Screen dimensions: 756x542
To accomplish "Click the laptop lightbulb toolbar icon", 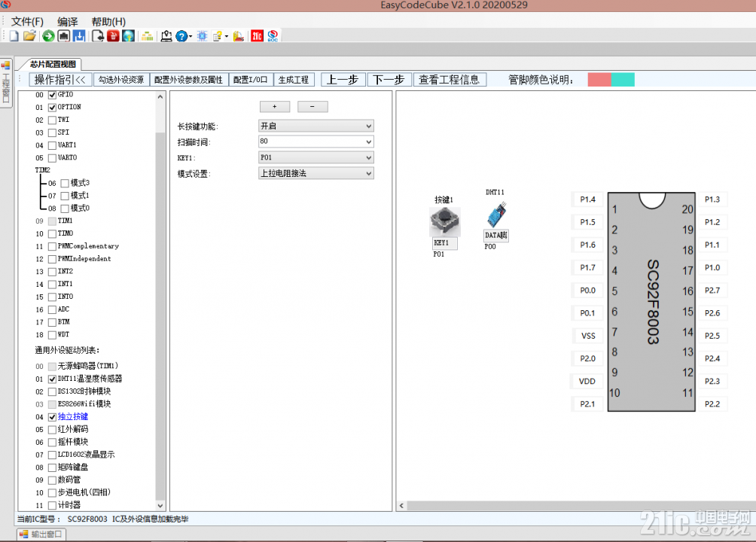I will point(166,36).
